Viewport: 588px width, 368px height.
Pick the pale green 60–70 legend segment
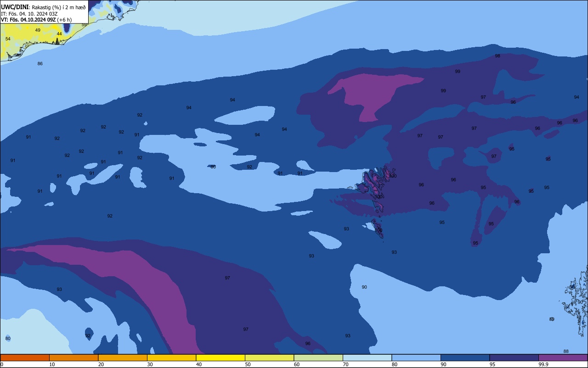(x=318, y=357)
